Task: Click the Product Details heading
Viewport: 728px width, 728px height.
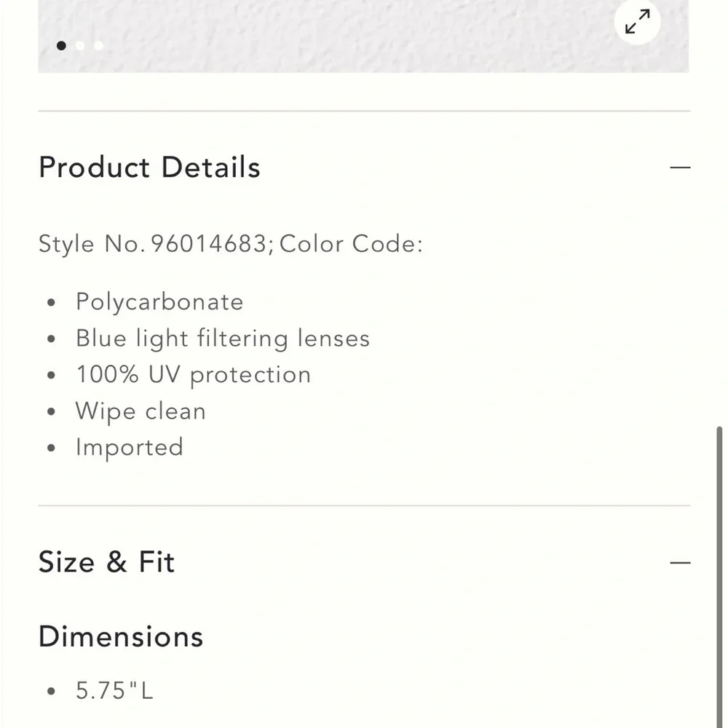Action: pos(149,167)
